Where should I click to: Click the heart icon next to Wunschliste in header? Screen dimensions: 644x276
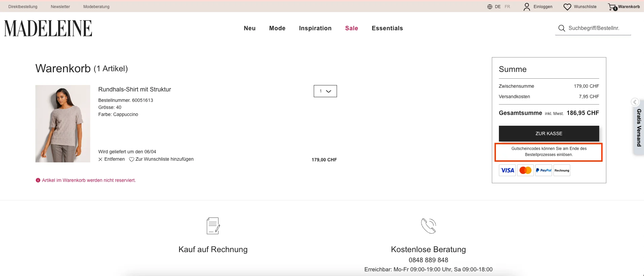click(567, 7)
